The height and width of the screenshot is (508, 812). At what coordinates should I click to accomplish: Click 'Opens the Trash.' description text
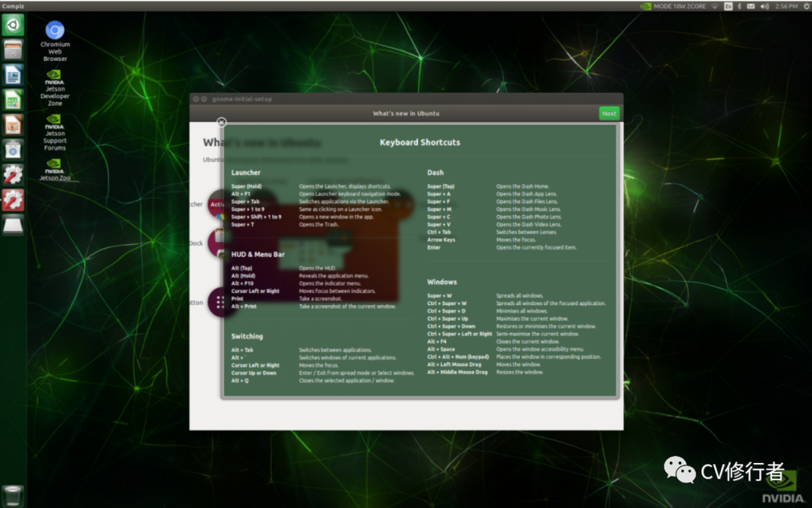tap(319, 225)
